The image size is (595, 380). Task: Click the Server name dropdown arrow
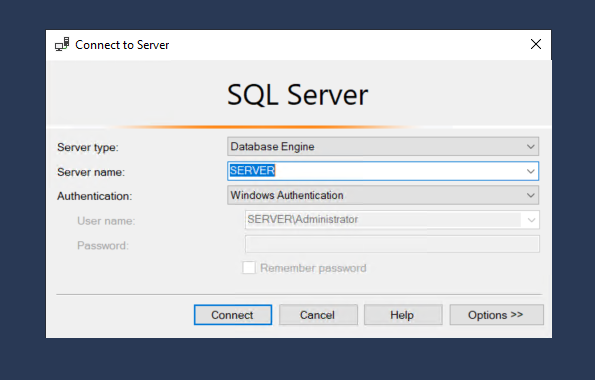pos(530,171)
